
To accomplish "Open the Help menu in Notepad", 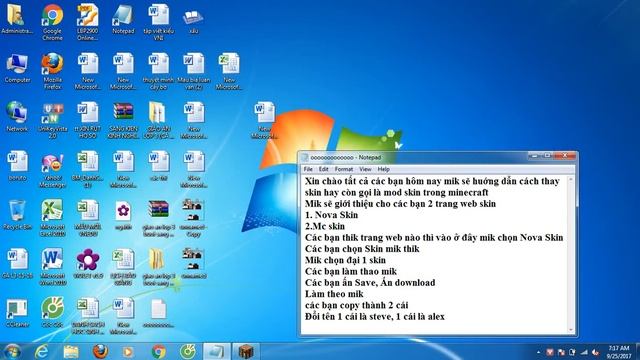I will (383, 169).
